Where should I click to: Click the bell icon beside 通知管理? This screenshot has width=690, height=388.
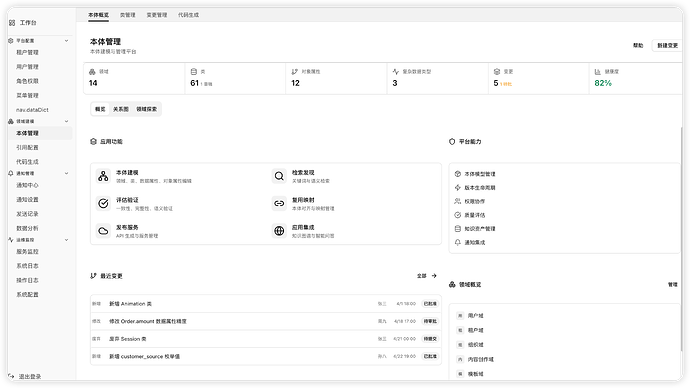pos(11,173)
